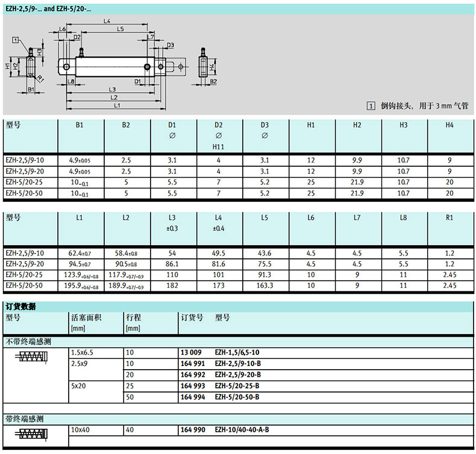Select model EZH-5/20-50-B
The height and width of the screenshot is (454, 476).
[x=237, y=397]
